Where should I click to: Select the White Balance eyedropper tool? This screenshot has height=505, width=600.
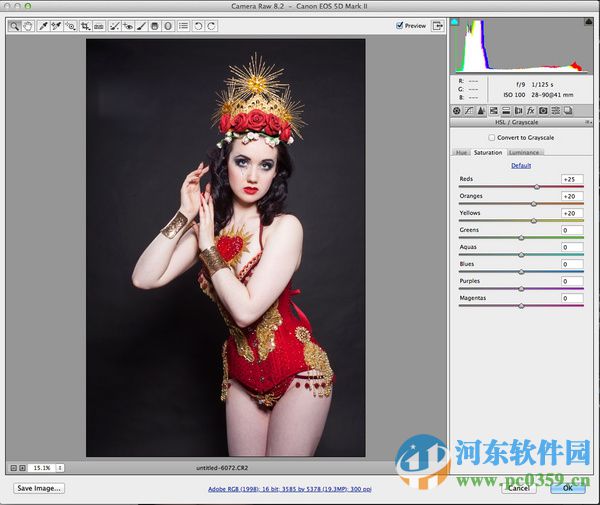tap(43, 26)
